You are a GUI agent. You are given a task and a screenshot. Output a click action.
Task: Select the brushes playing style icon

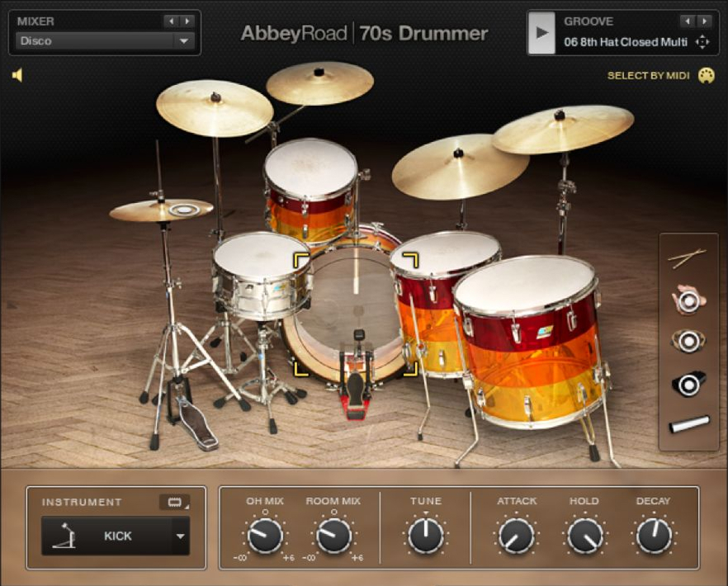688,340
